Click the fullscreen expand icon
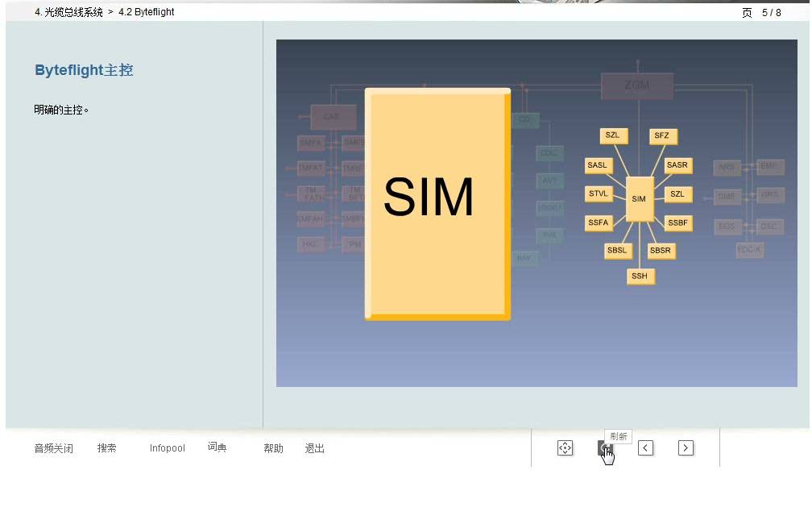812x516 pixels. pos(565,447)
